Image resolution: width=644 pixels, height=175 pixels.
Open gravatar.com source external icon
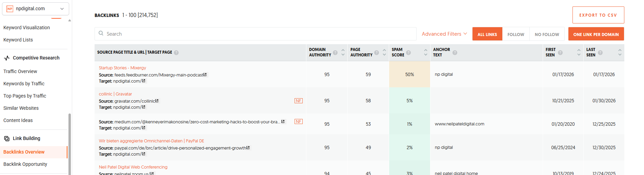coord(157,101)
